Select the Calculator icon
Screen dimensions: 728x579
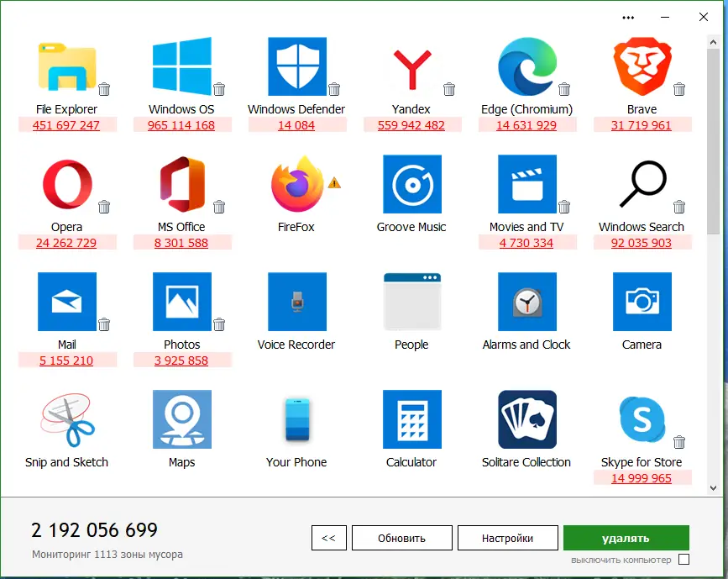412,419
